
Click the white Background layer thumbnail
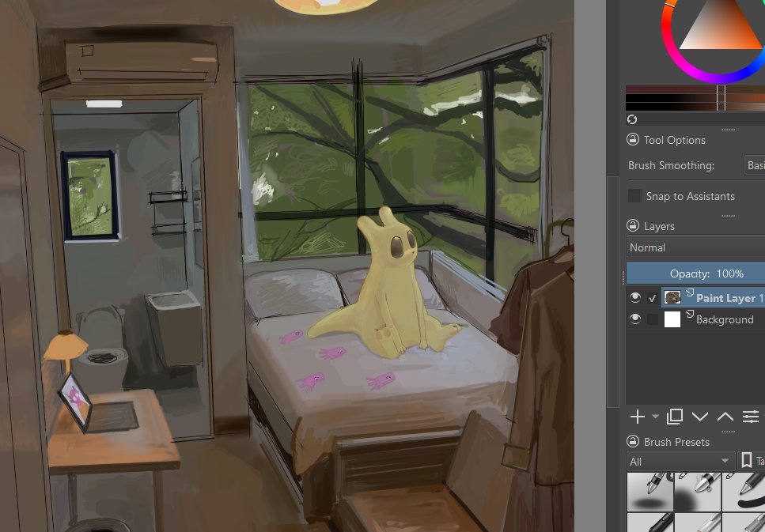pos(672,319)
